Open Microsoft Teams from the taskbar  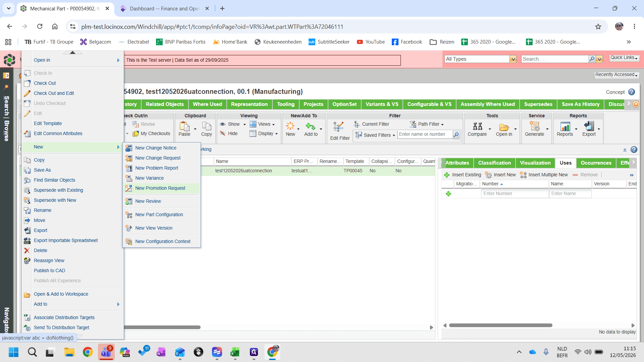[x=106, y=352]
